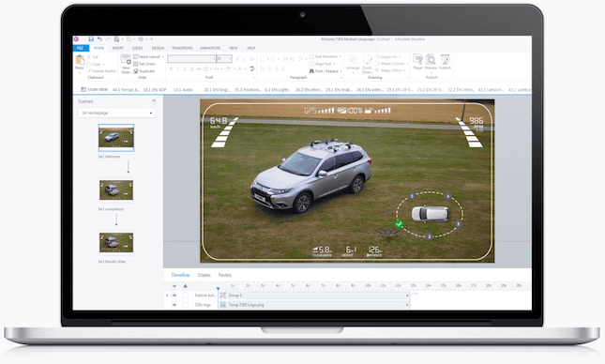
Task: Switch to the VIEW ribbon tab
Action: tap(234, 48)
